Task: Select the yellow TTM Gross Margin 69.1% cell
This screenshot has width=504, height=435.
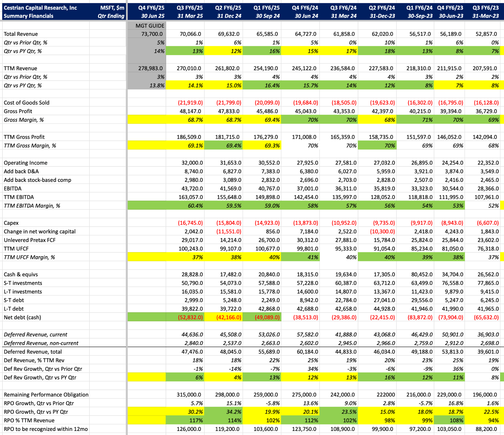Action: [x=185, y=146]
